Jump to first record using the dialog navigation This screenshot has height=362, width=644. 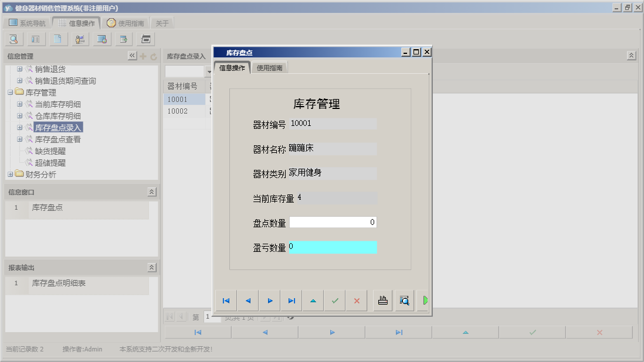(x=225, y=300)
